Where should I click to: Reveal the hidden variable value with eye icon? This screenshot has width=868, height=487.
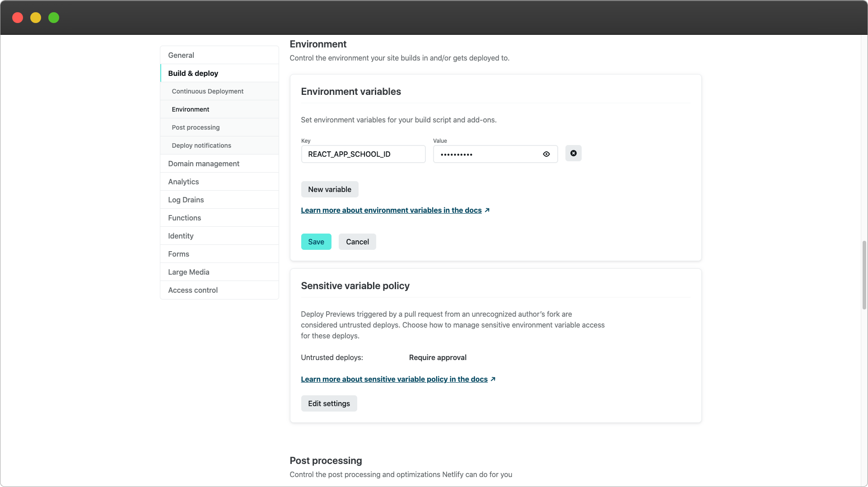pyautogui.click(x=546, y=154)
